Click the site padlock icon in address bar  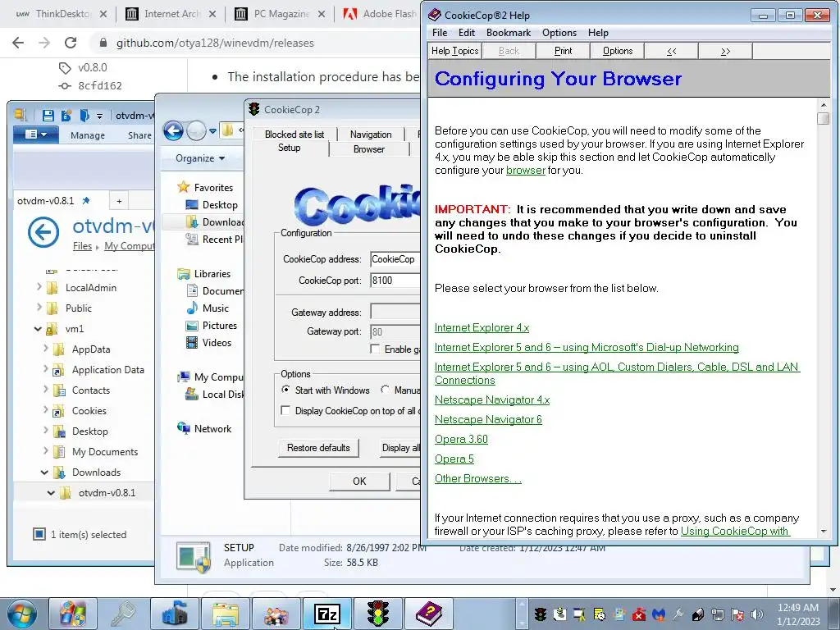click(x=103, y=43)
